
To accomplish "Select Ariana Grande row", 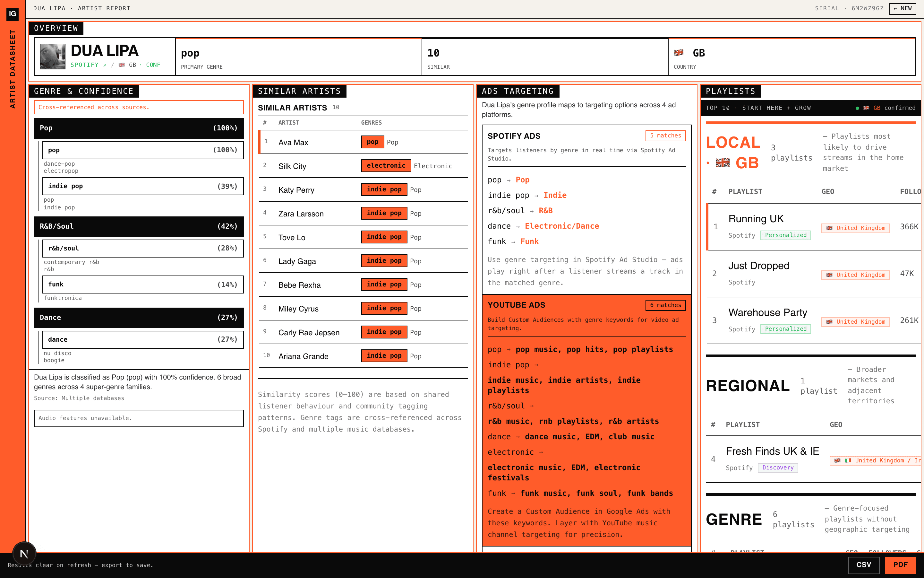I will (363, 356).
